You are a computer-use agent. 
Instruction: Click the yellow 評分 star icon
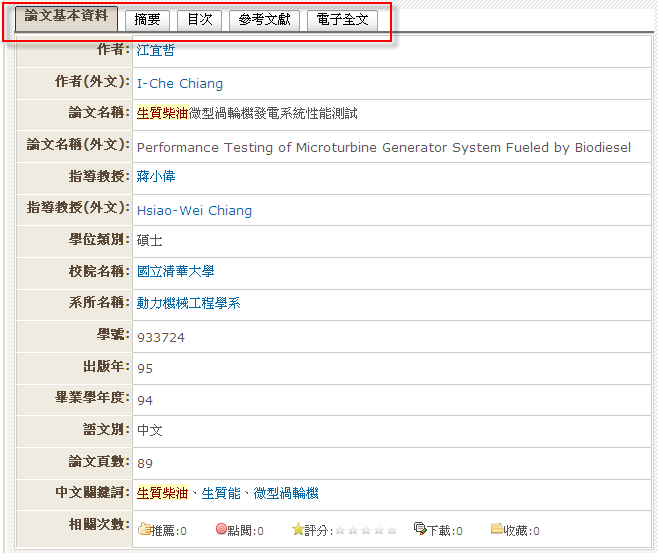pyautogui.click(x=297, y=530)
